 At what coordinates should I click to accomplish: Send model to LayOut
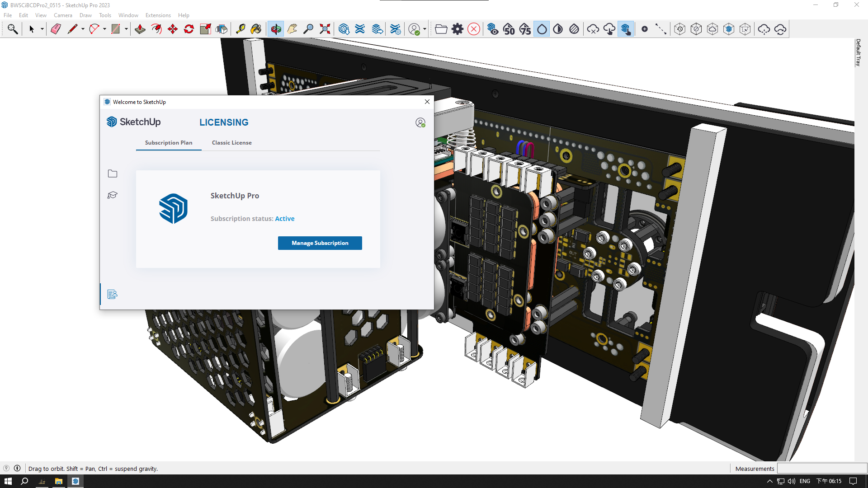(x=377, y=29)
